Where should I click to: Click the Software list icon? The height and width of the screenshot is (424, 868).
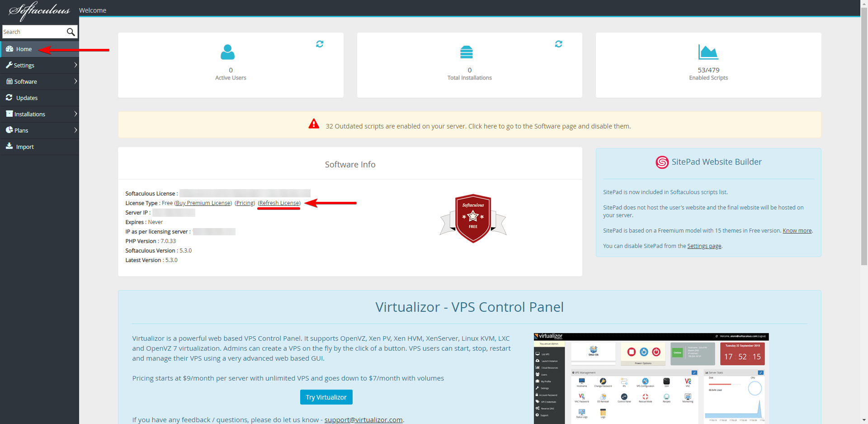pyautogui.click(x=9, y=81)
